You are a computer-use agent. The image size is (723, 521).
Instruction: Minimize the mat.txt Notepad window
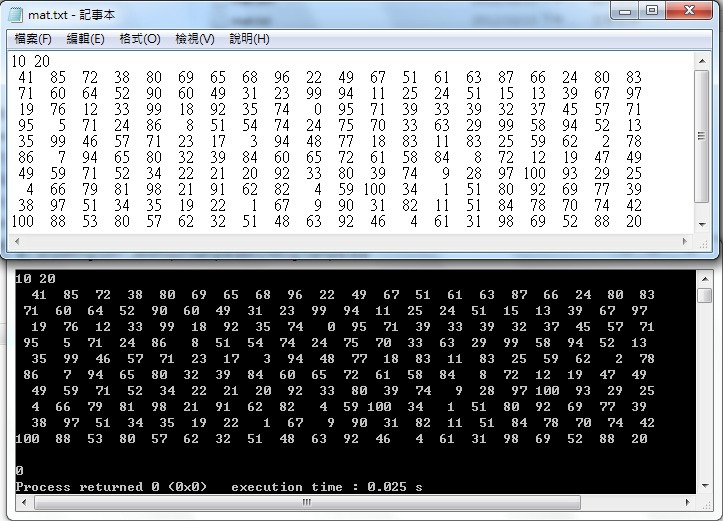[x=625, y=11]
